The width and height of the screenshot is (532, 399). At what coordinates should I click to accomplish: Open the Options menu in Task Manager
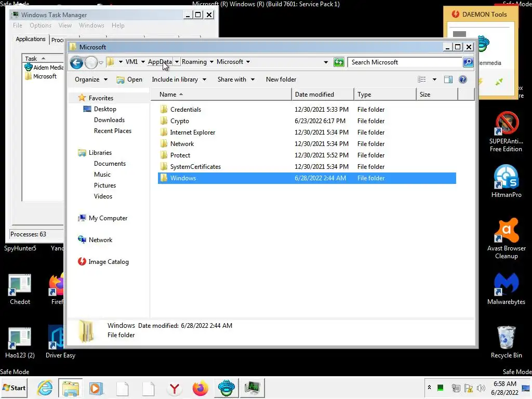click(41, 25)
